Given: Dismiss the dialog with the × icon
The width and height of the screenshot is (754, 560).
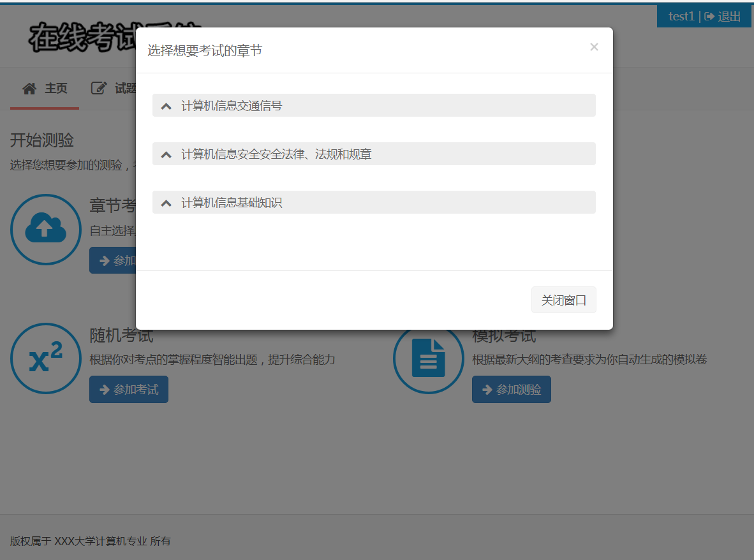Looking at the screenshot, I should coord(594,47).
